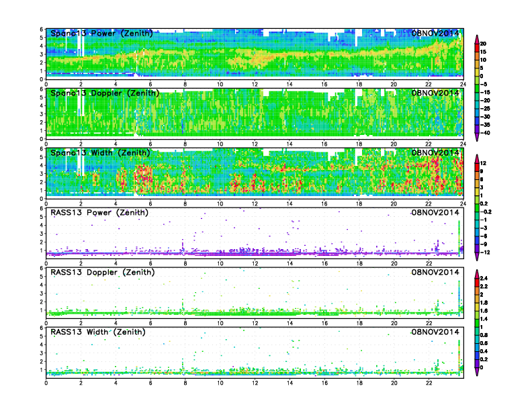Click x-axis tick 8 under Spano13 Doppler panel
The height and width of the screenshot is (411, 532).
coord(185,144)
